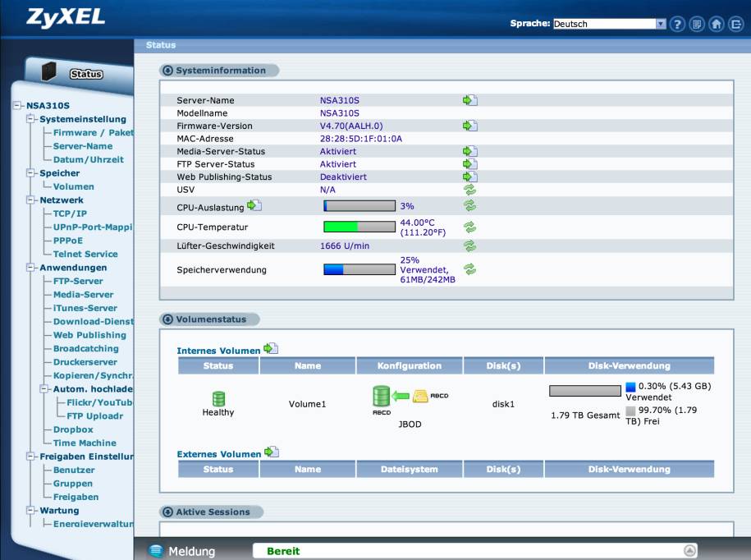Open the Druckerserver page
The width and height of the screenshot is (751, 560).
[x=85, y=362]
